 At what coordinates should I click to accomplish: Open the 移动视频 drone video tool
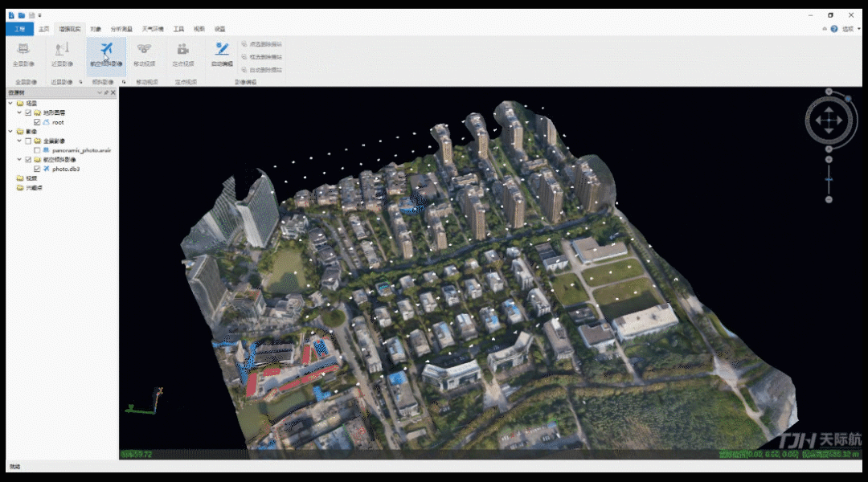point(145,52)
